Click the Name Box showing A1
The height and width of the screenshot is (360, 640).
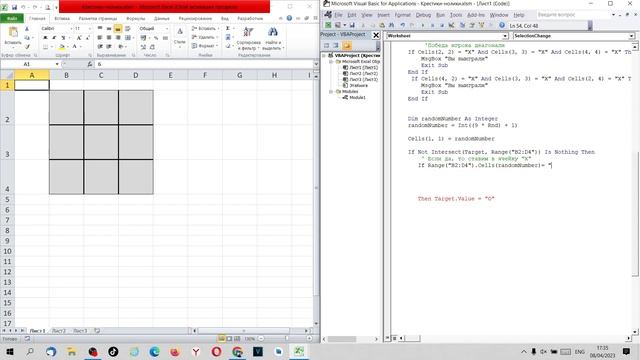coord(27,64)
